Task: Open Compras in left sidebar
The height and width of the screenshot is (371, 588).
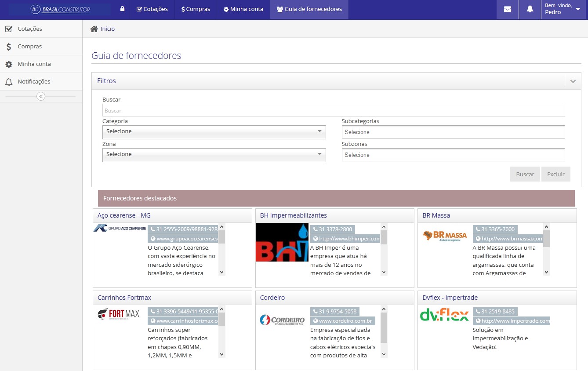Action: pos(41,47)
